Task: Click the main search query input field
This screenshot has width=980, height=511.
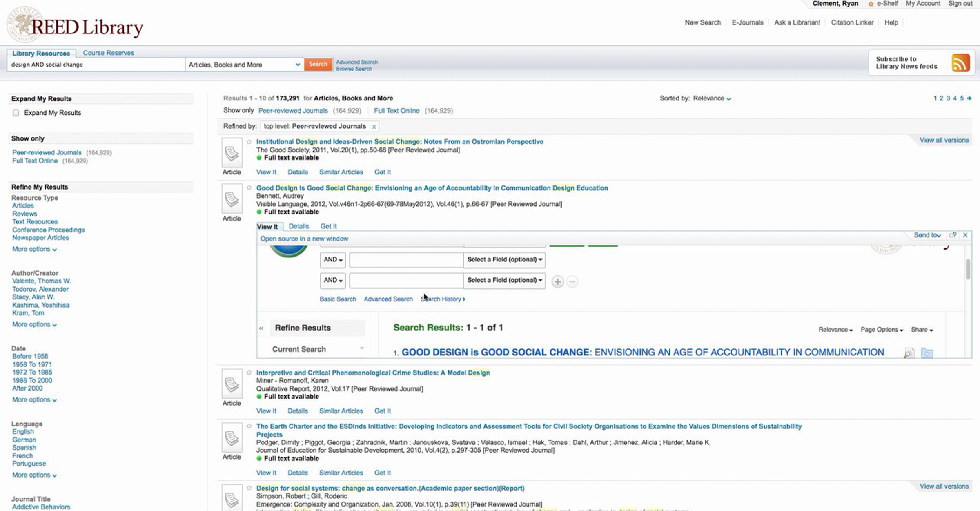Action: 96,65
